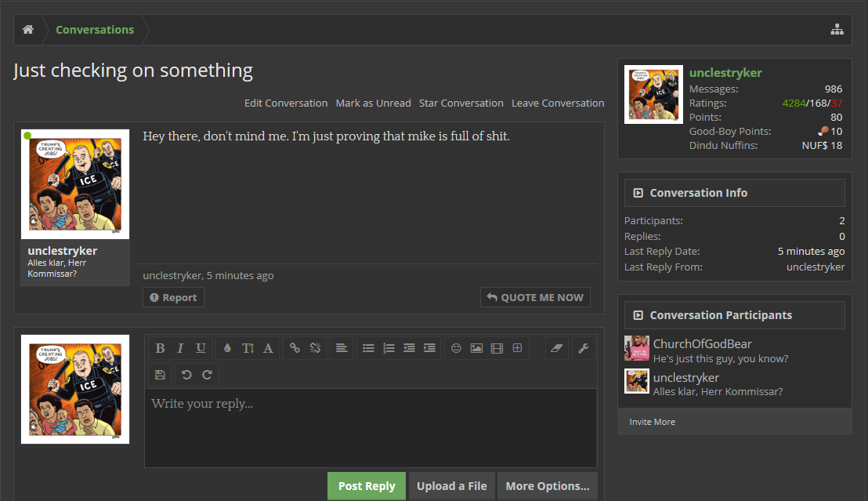Click ChurchOfGodBear's small avatar
This screenshot has width=868, height=501.
coord(637,348)
